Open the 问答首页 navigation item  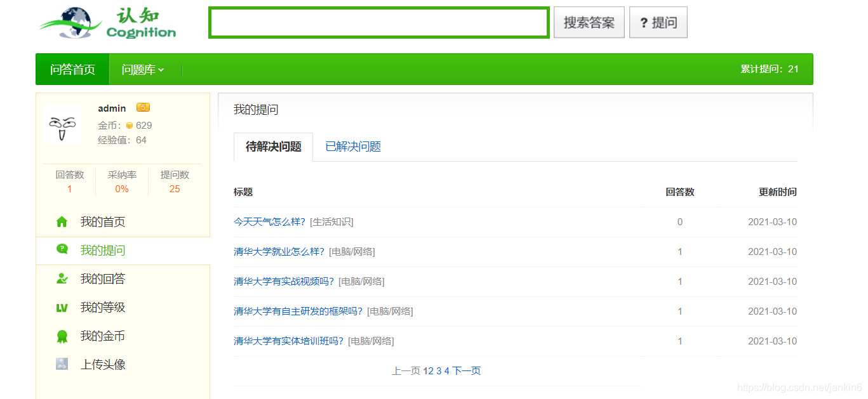[x=72, y=69]
